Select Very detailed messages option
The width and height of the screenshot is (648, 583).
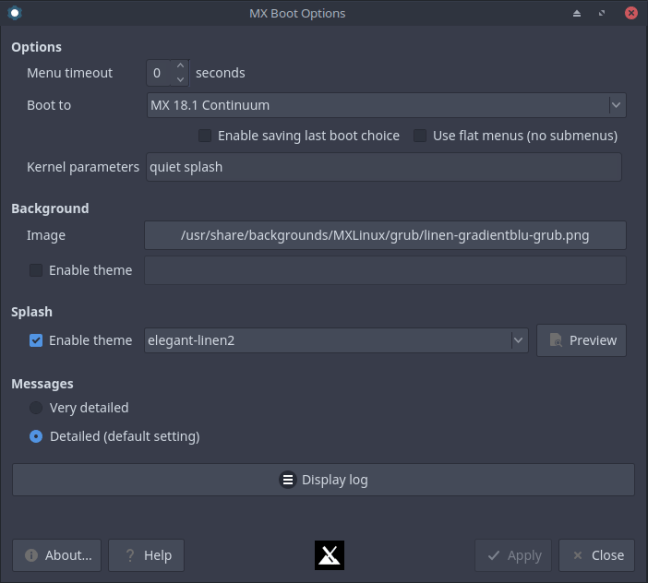pyautogui.click(x=37, y=408)
